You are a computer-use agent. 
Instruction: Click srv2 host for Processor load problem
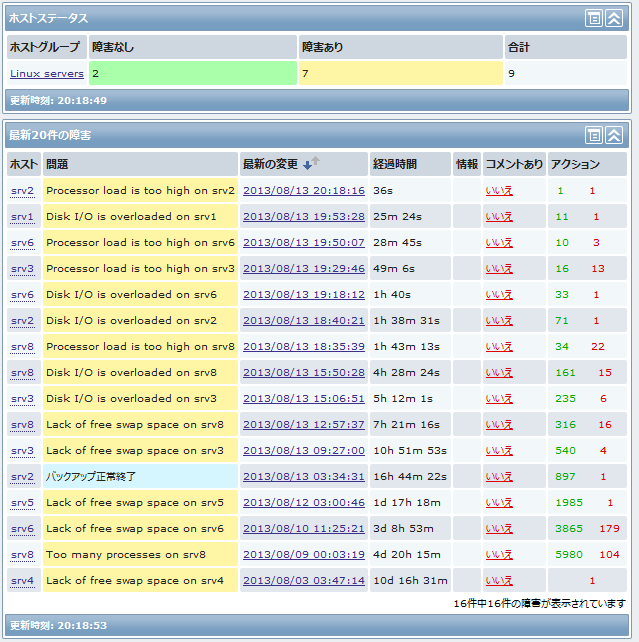coord(23,191)
